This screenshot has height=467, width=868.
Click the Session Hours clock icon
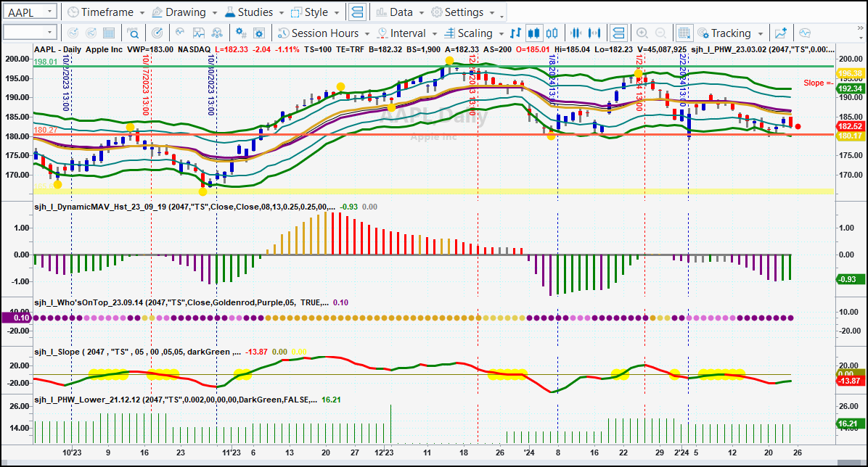coord(284,33)
